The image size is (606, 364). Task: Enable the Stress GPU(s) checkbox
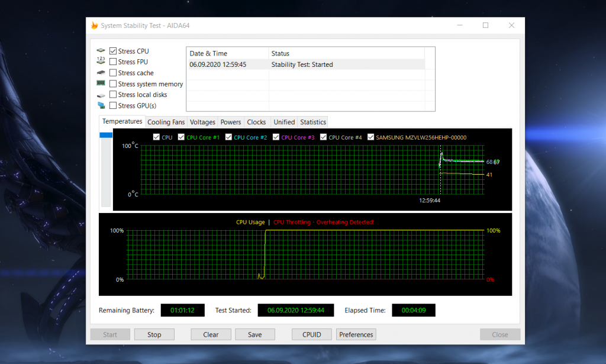[113, 105]
